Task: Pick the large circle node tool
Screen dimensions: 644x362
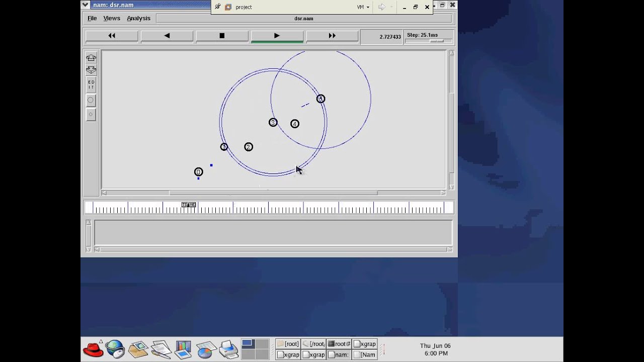Action: 91,100
